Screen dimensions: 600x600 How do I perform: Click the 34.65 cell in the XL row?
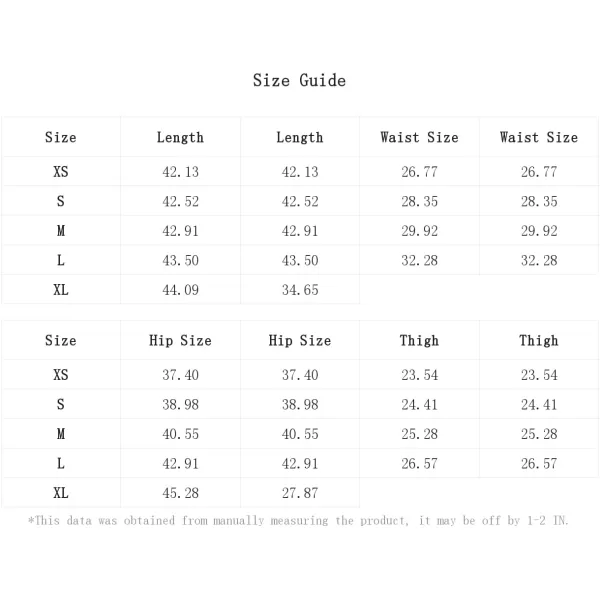pos(299,290)
